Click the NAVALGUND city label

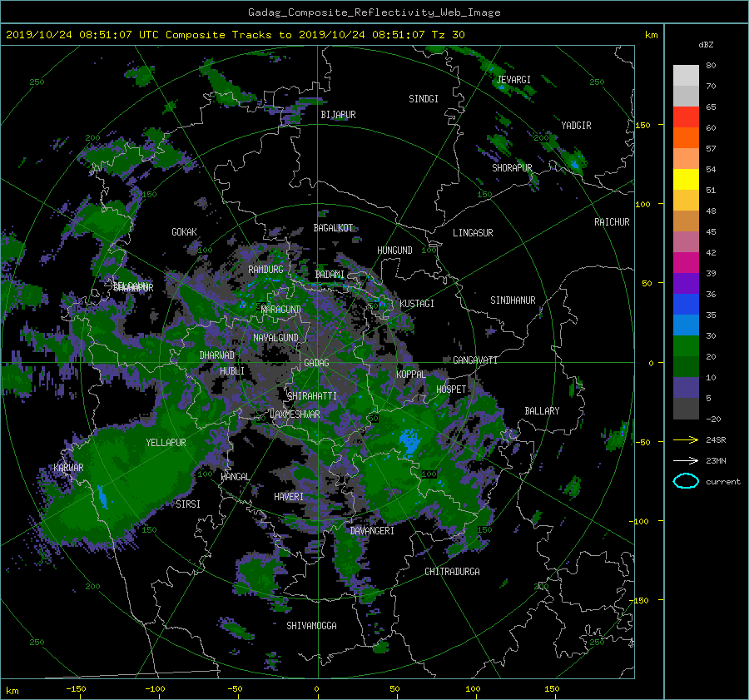point(275,338)
